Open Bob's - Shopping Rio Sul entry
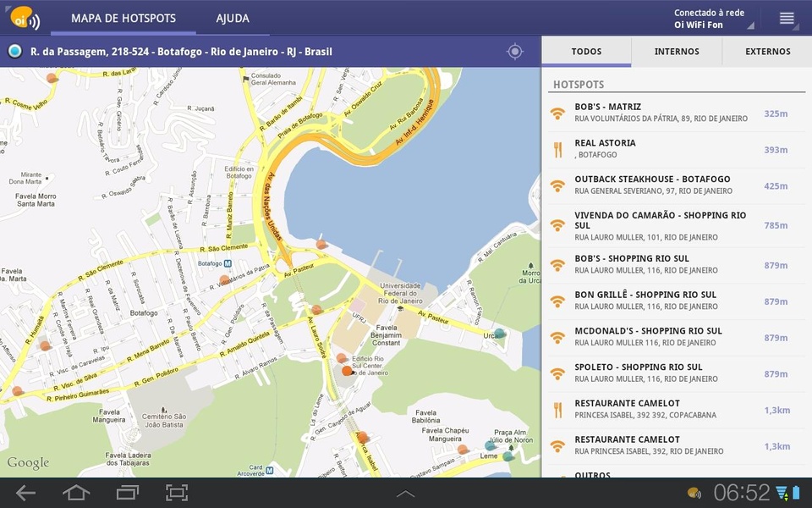The height and width of the screenshot is (508, 812). pos(677,265)
